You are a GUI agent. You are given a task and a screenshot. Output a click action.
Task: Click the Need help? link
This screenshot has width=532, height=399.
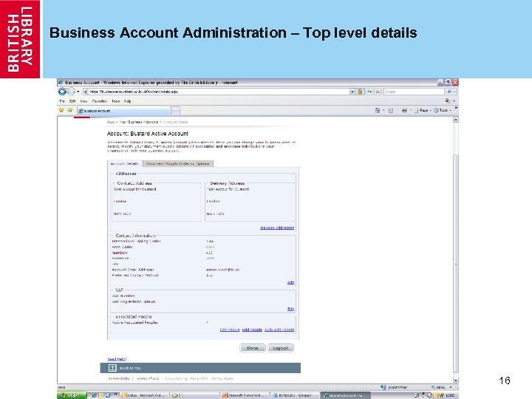pos(117,359)
